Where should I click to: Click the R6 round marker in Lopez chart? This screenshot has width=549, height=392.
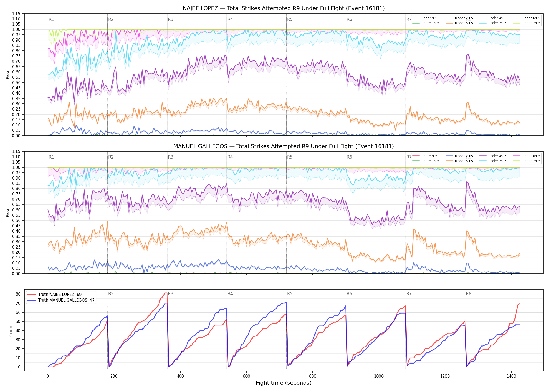(x=349, y=19)
